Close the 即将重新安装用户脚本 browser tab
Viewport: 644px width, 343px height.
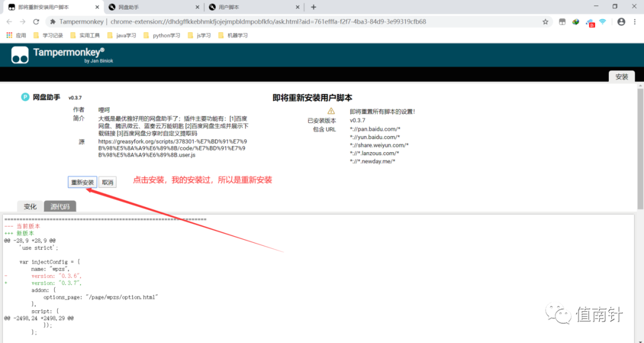97,7
